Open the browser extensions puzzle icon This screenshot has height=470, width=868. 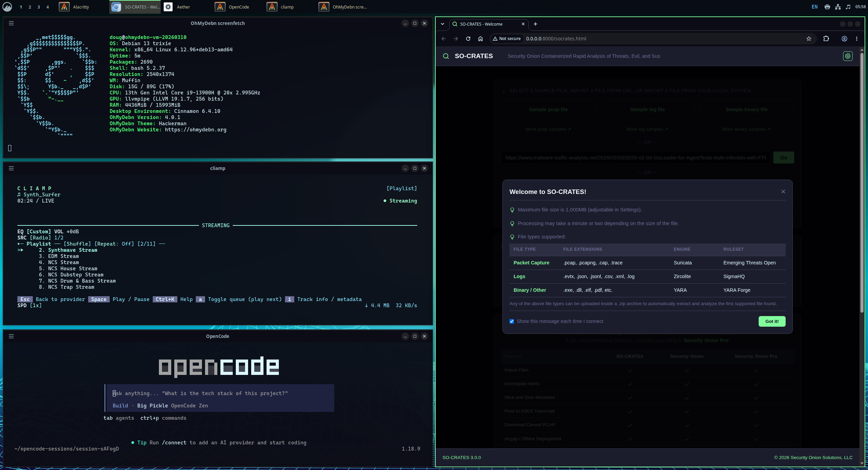click(x=826, y=39)
